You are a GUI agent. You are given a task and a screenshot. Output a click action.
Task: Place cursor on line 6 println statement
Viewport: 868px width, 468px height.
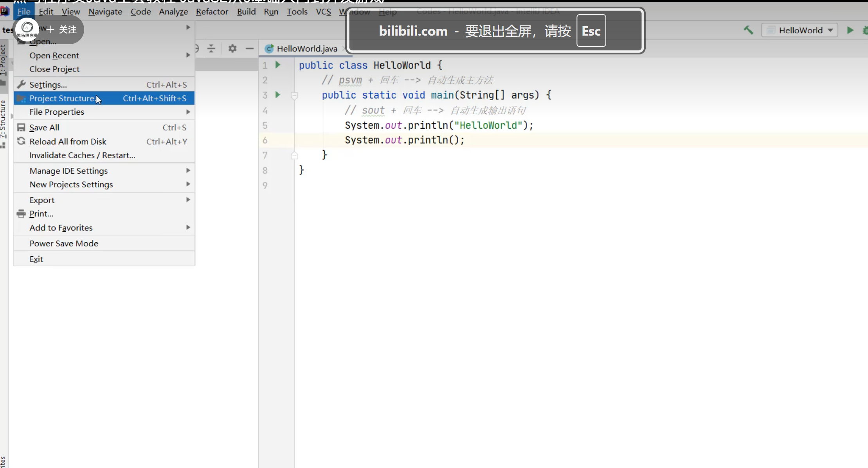404,140
